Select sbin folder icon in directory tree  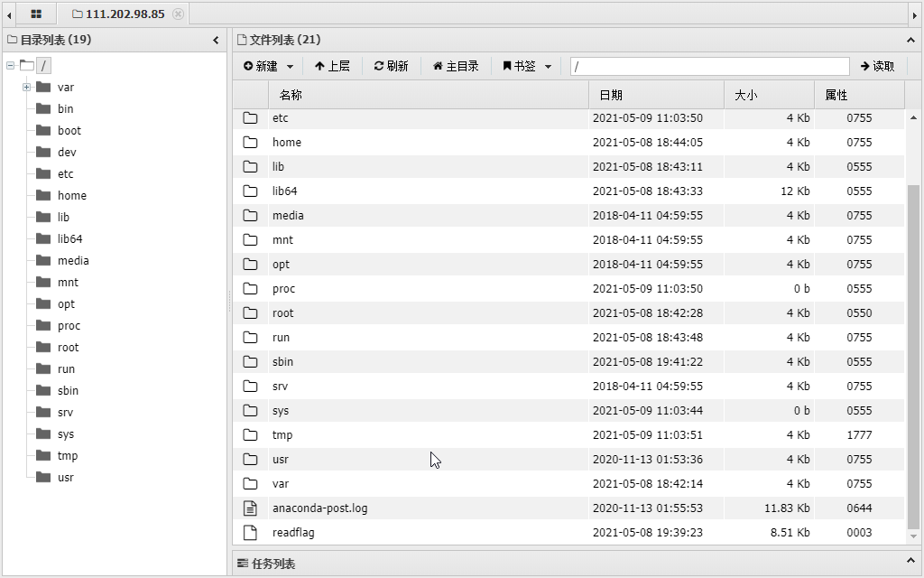click(43, 390)
